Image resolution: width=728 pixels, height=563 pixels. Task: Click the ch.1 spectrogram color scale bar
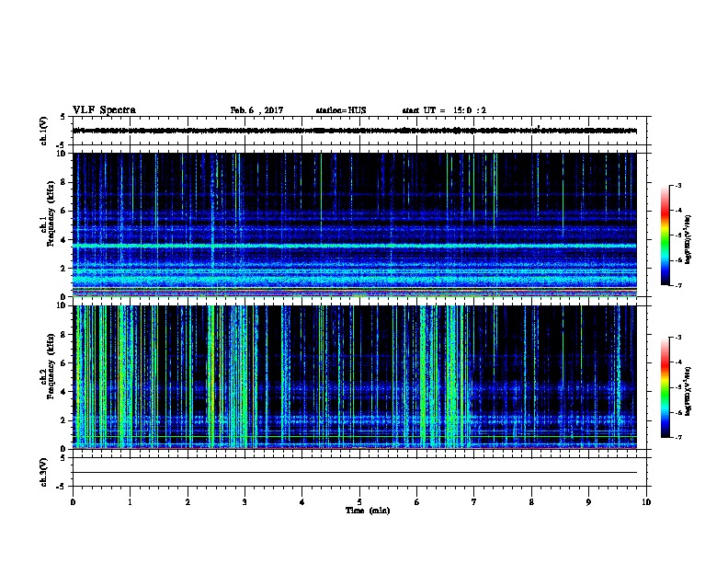665,236
